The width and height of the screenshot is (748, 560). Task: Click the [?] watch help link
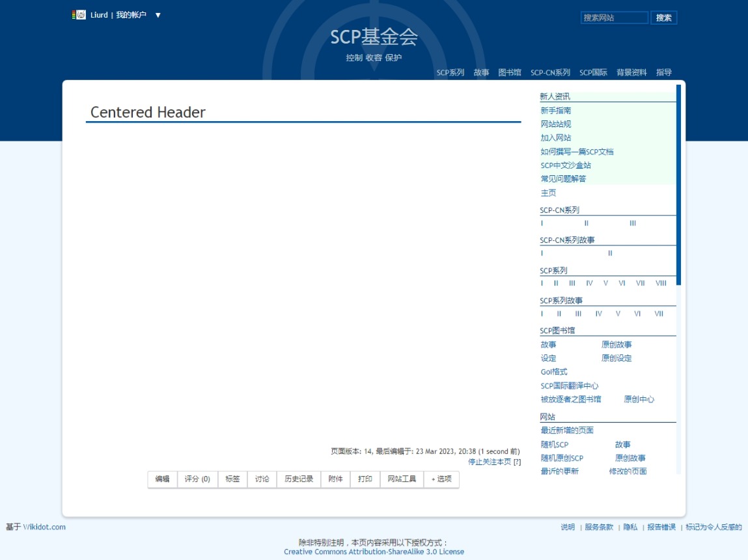coord(517,462)
